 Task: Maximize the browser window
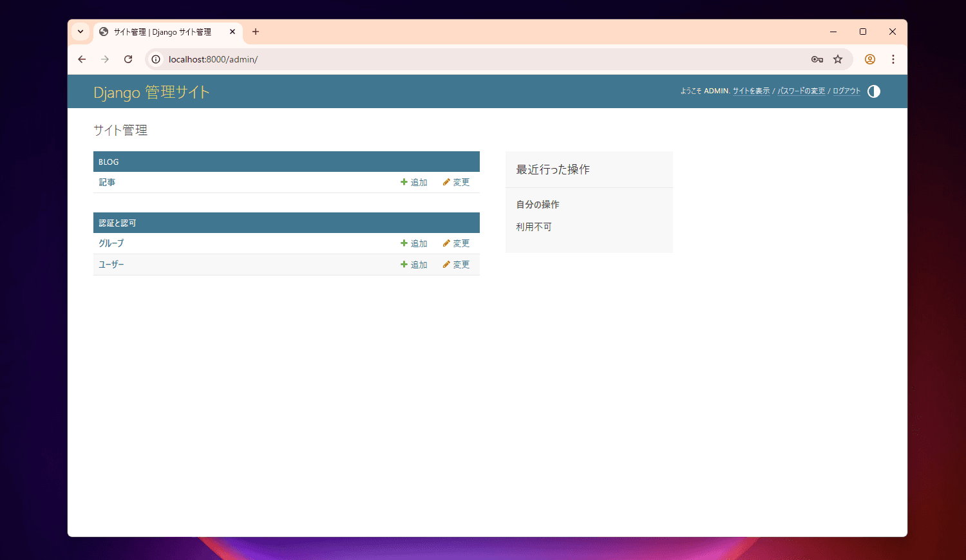point(863,32)
